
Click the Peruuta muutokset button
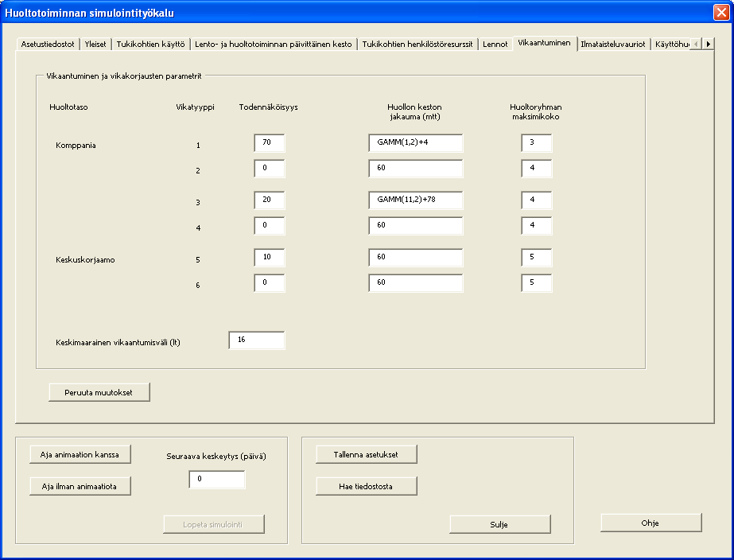click(x=99, y=392)
